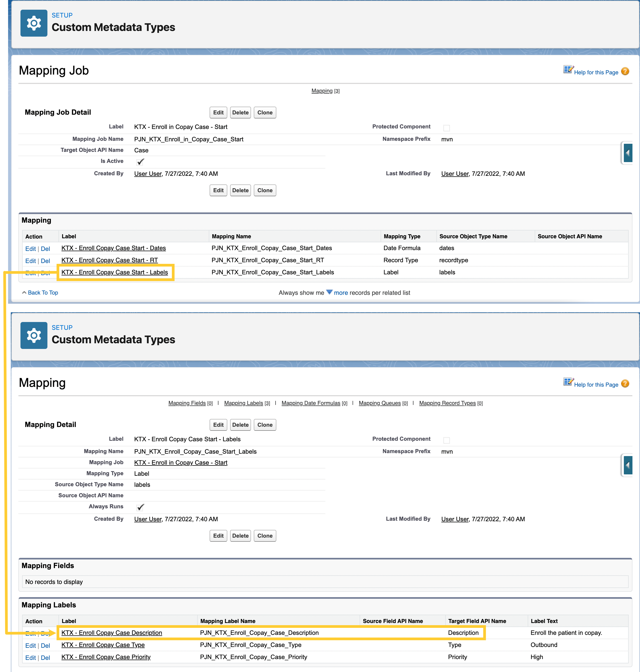Image resolution: width=640 pixels, height=672 pixels.
Task: Select the 'Enroll the patient in copay.' label text
Action: click(566, 632)
